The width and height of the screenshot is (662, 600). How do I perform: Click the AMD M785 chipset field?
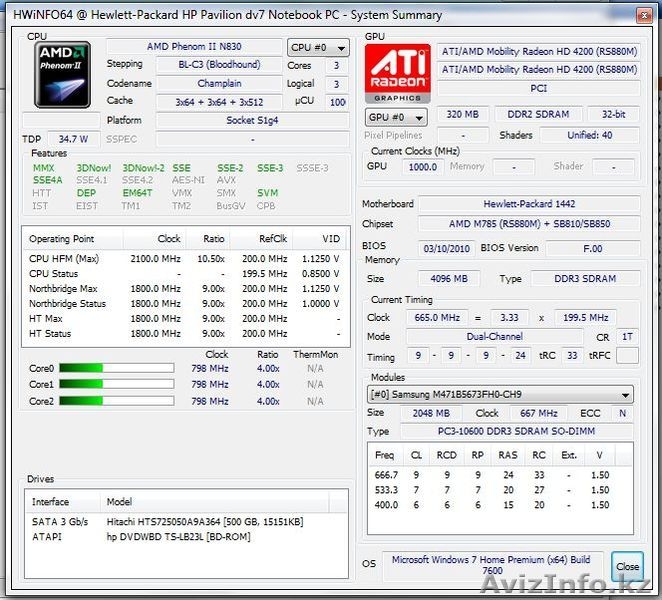click(x=529, y=224)
